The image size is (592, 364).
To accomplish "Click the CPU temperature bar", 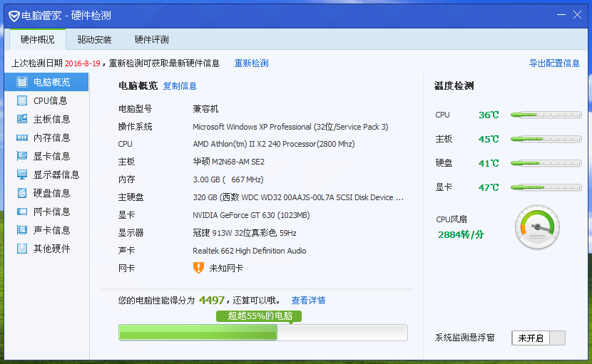I will click(x=546, y=115).
